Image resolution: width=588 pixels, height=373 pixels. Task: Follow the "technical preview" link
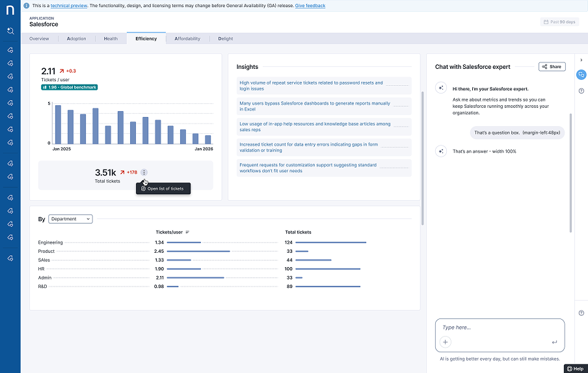[69, 6]
